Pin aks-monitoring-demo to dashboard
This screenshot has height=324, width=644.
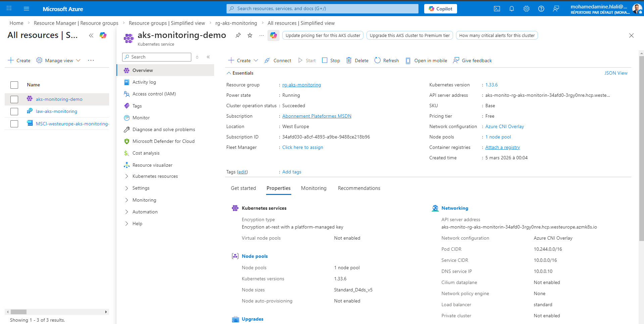click(x=238, y=35)
